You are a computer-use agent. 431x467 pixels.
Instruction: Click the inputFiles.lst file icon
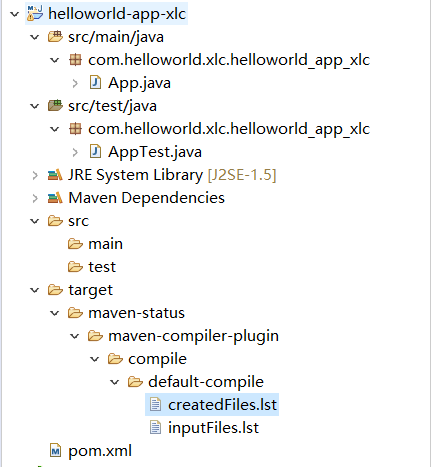[x=155, y=427]
